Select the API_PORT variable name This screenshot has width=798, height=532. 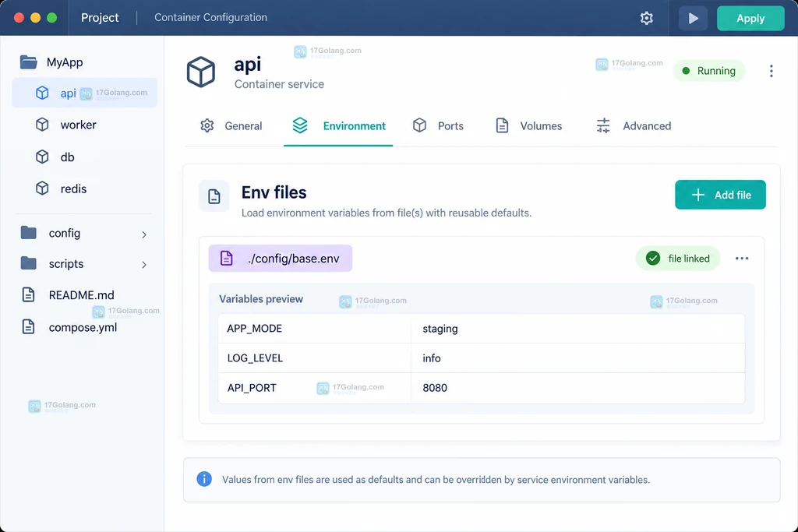[252, 388]
